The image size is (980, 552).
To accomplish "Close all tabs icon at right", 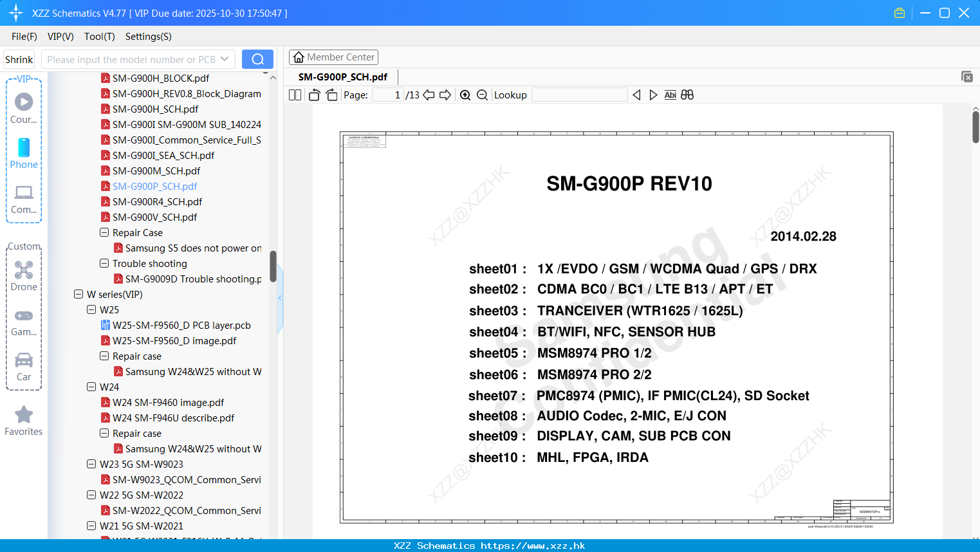I will (966, 77).
